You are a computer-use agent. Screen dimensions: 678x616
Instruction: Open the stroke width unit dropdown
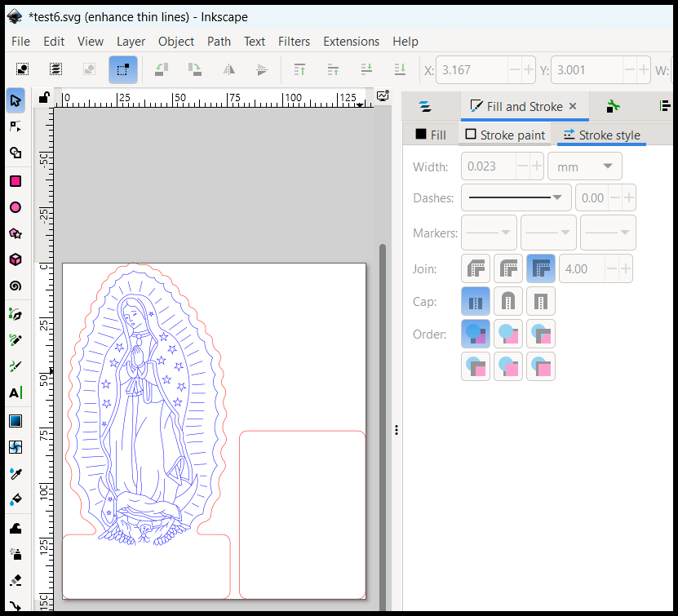585,166
